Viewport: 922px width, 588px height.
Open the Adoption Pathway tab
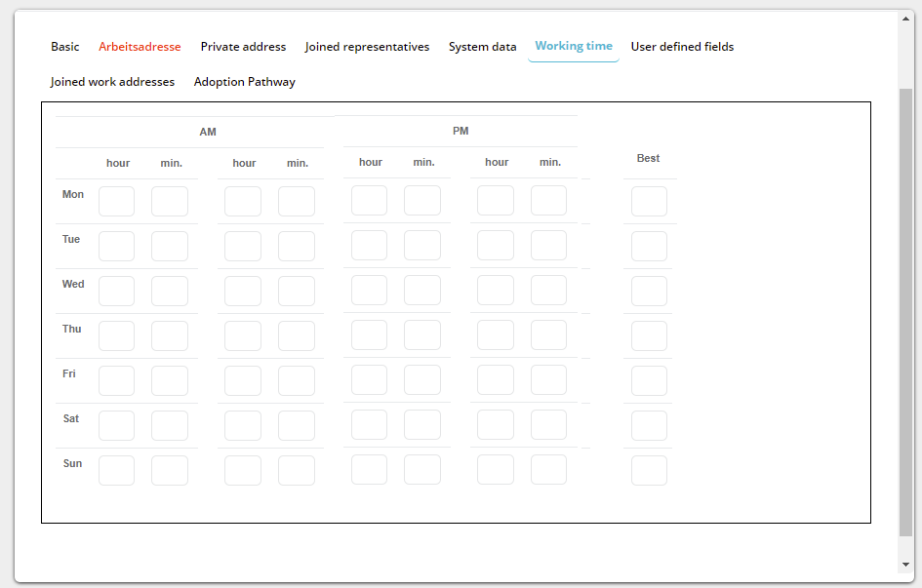(244, 82)
